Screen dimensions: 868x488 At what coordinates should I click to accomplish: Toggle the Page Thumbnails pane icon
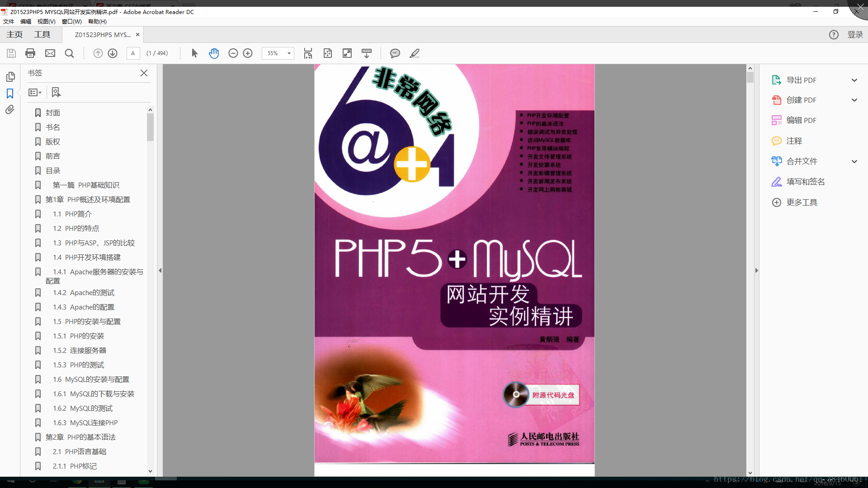pyautogui.click(x=10, y=77)
